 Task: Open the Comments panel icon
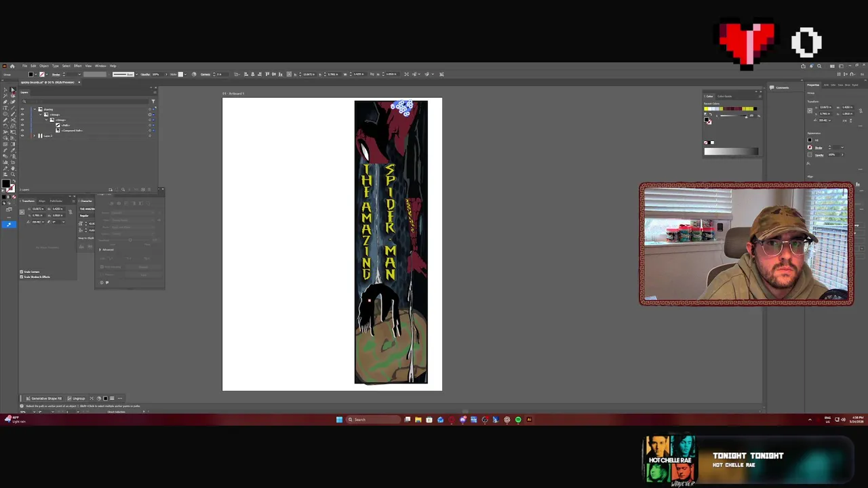point(772,87)
